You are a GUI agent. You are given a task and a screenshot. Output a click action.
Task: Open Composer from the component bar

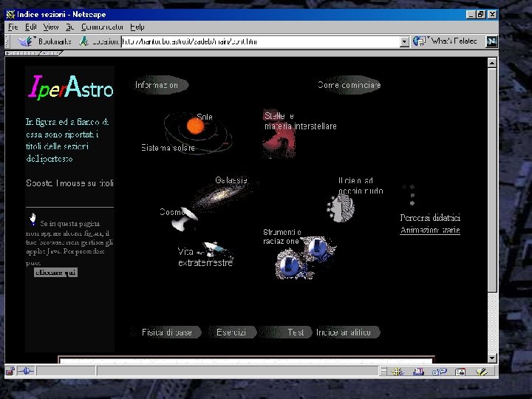click(482, 372)
